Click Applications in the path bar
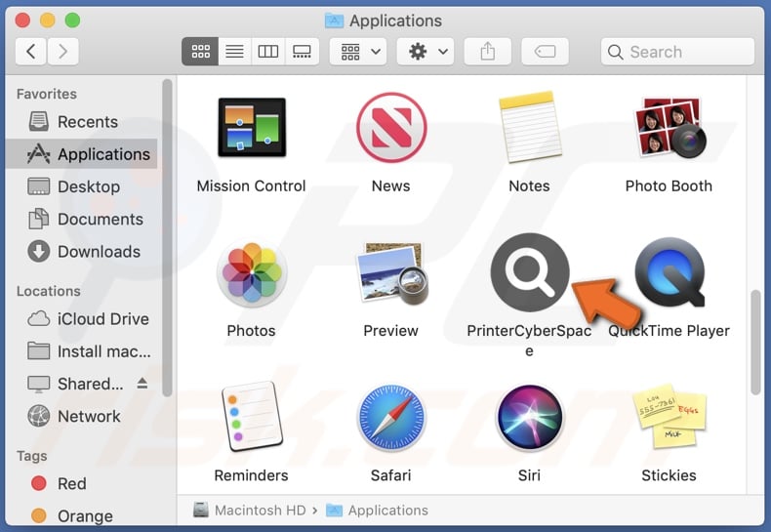This screenshot has width=771, height=532. [x=377, y=510]
